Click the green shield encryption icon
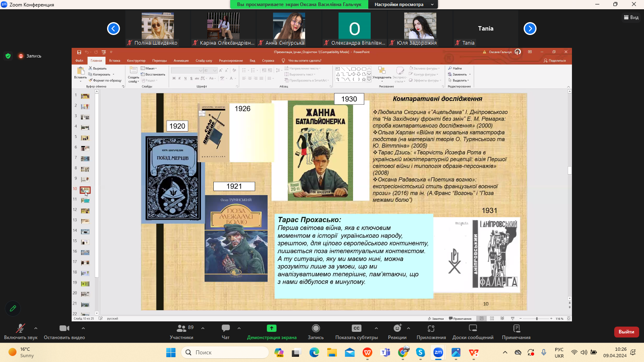This screenshot has width=644, height=362. [8, 56]
